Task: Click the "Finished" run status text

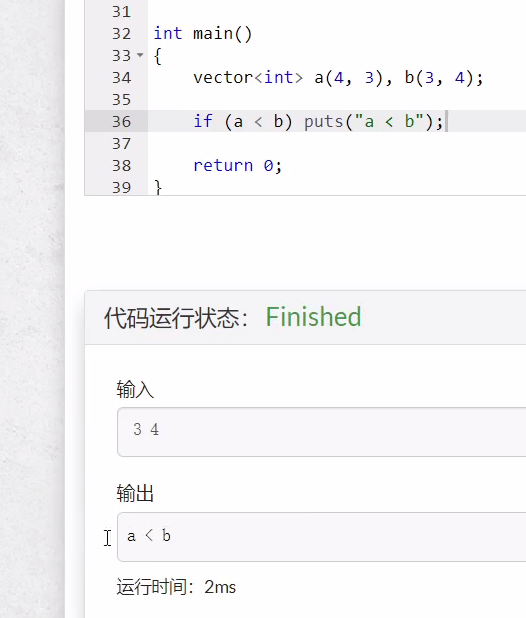Action: [x=313, y=316]
